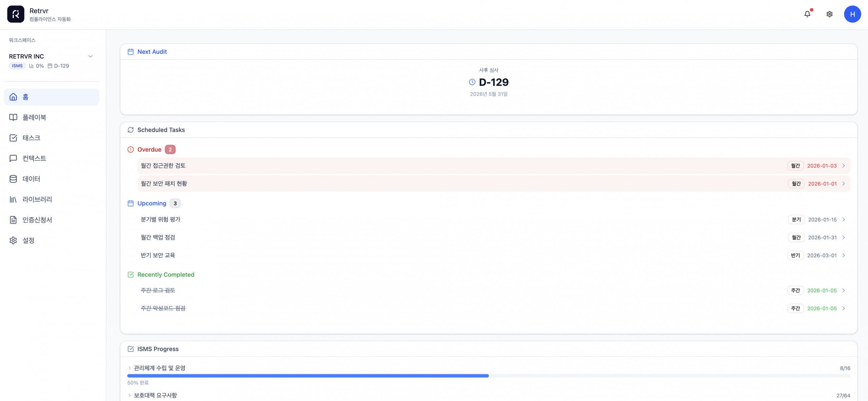
Task: Open the notifications bell
Action: (x=807, y=14)
